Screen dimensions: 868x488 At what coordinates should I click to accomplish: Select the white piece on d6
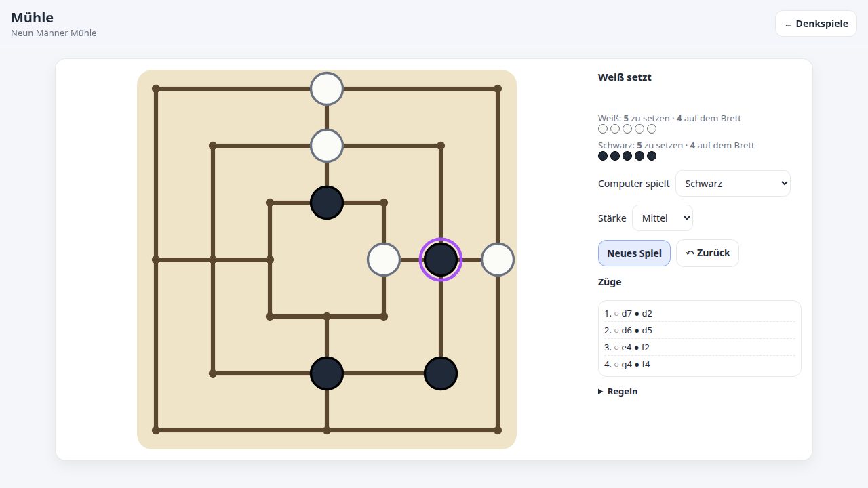click(327, 146)
